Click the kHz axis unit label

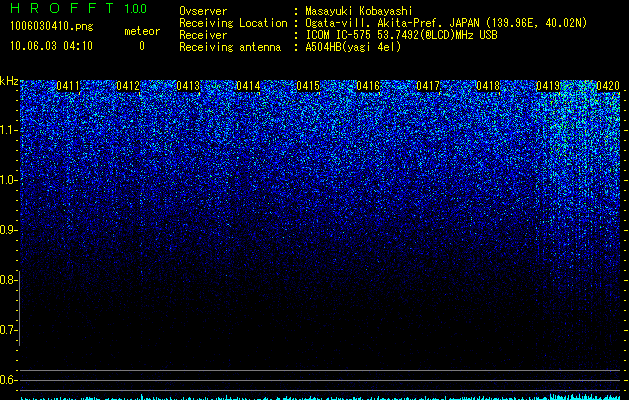click(9, 81)
